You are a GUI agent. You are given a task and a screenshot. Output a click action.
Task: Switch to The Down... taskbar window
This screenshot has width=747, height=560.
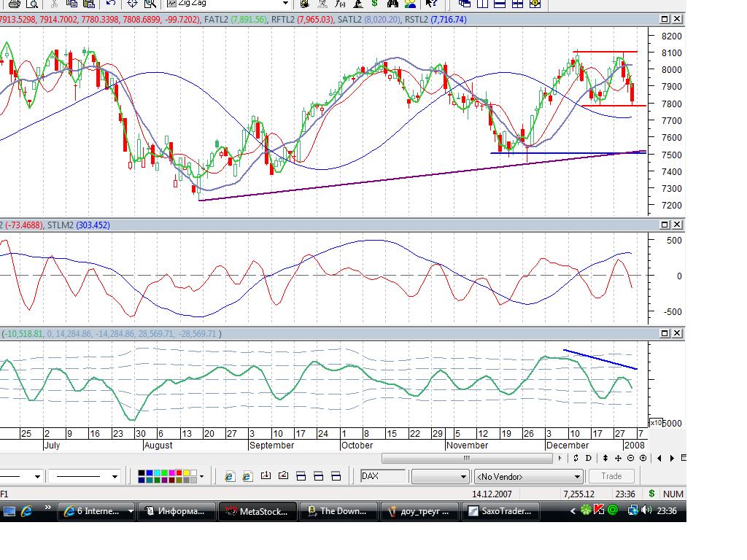click(338, 511)
